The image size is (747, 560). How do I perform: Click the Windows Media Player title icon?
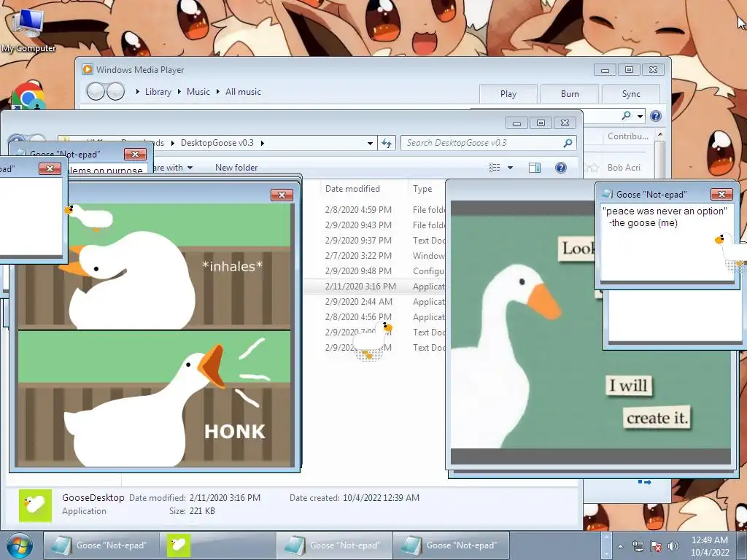tap(88, 69)
